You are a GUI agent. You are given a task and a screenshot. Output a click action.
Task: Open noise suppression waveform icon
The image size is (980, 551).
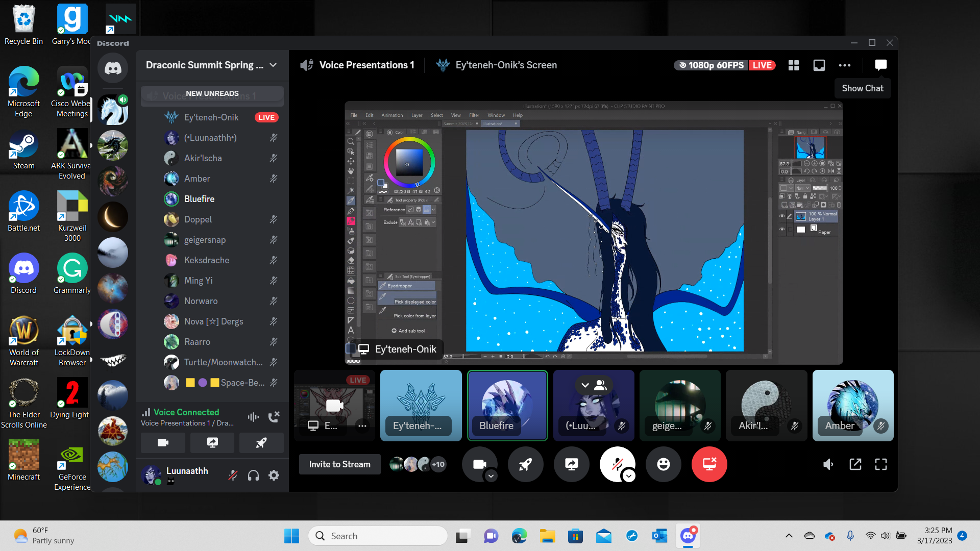click(x=253, y=417)
